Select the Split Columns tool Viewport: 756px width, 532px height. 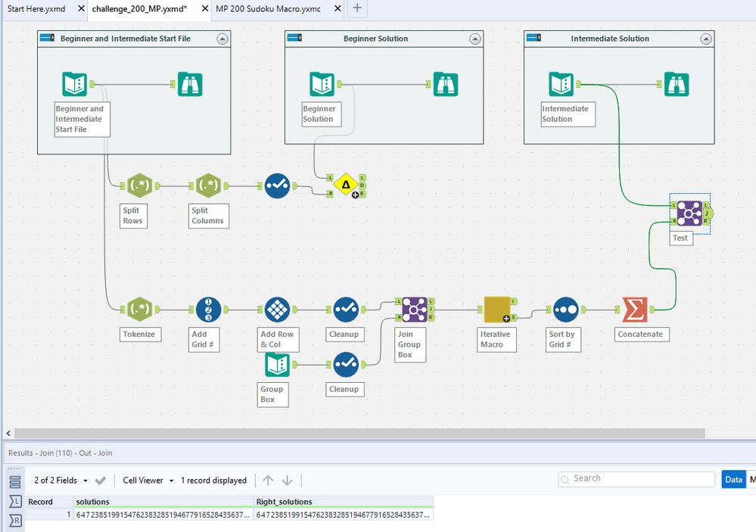(x=208, y=185)
